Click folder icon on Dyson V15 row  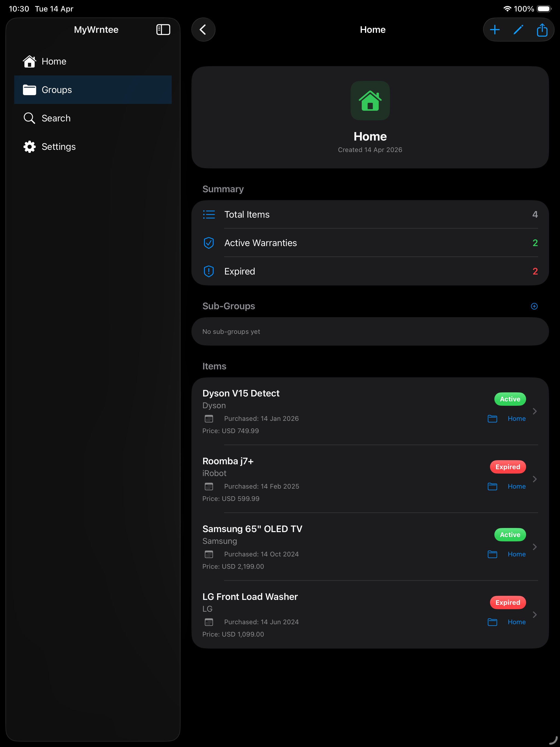pos(492,419)
